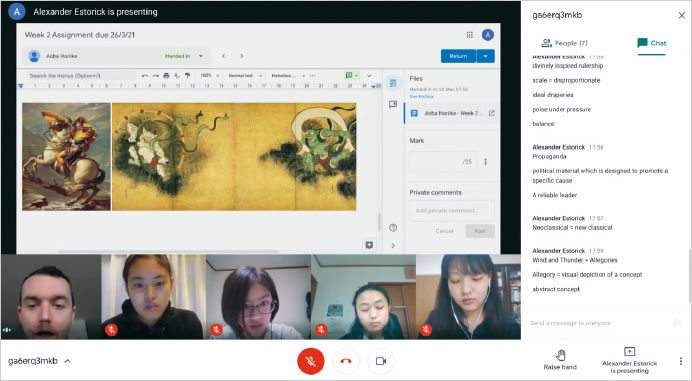Viewport: 692px width, 381px height.
Task: Open Aoba Horiike's file in a new window
Action: click(491, 113)
